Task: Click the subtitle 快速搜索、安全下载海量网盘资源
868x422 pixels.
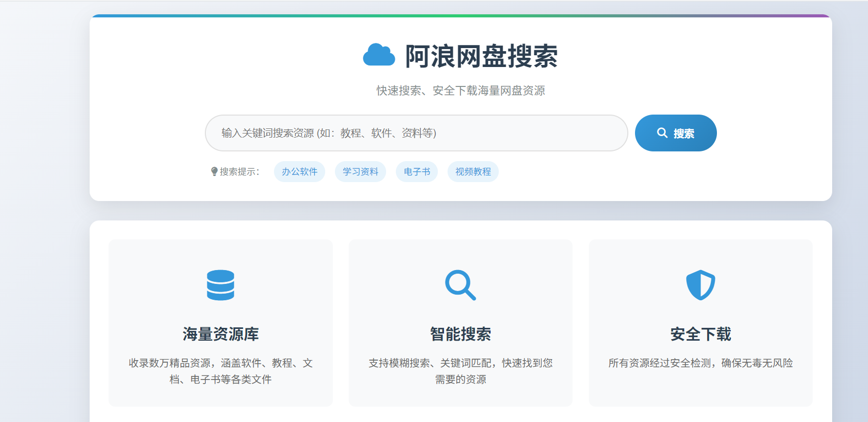Action: click(x=461, y=91)
